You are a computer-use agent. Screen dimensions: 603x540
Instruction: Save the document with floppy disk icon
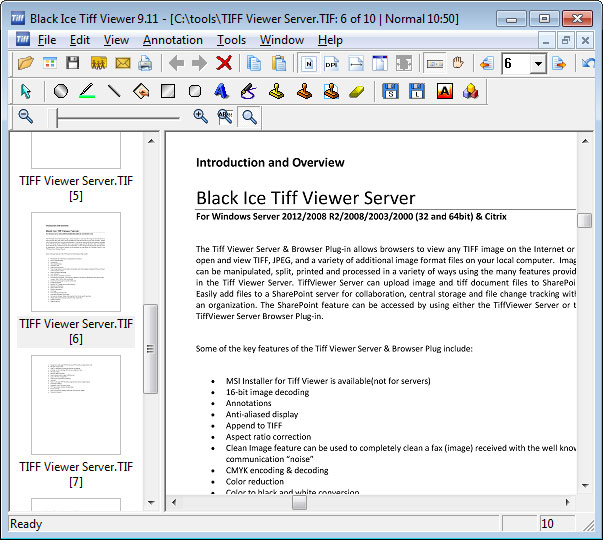(x=72, y=63)
